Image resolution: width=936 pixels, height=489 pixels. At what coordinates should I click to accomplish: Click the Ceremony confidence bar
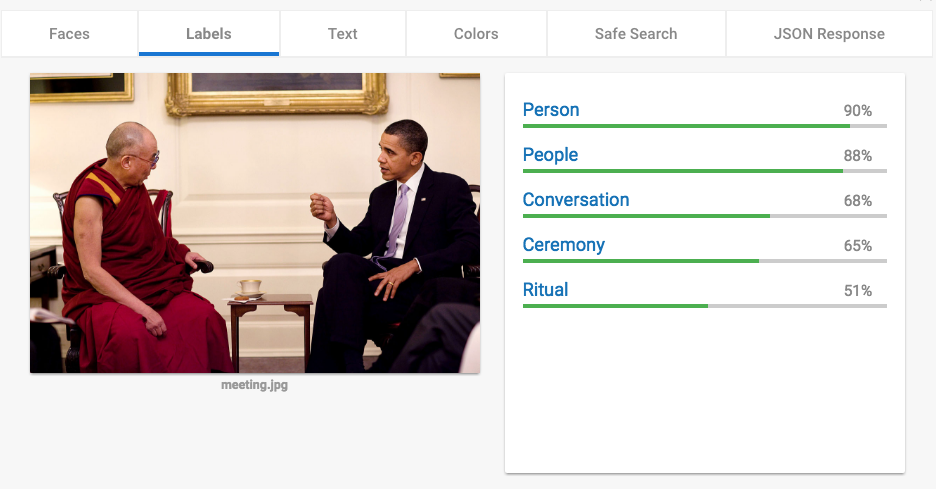tap(705, 261)
